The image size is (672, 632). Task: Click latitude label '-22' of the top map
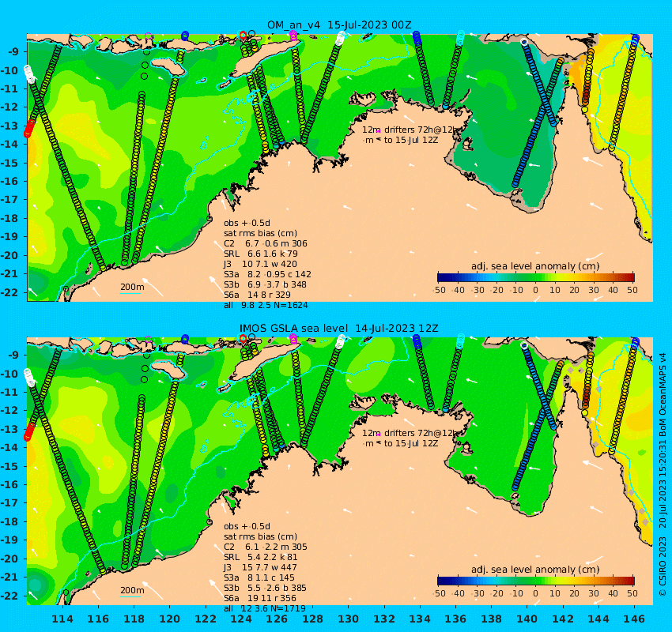pos(9,292)
